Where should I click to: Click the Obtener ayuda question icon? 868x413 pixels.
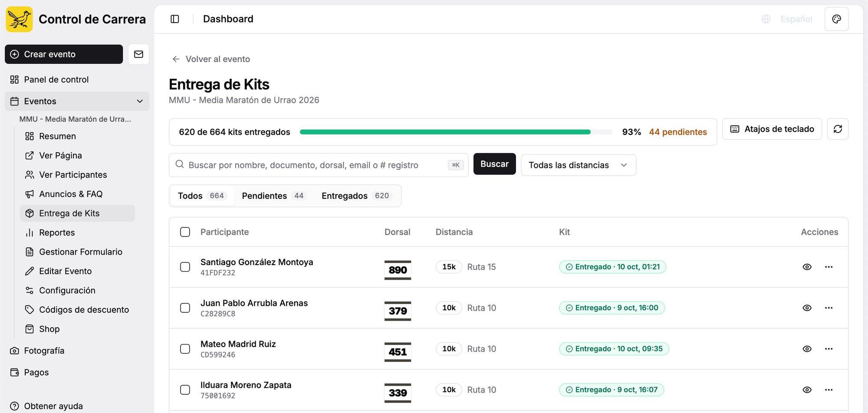[x=14, y=406]
